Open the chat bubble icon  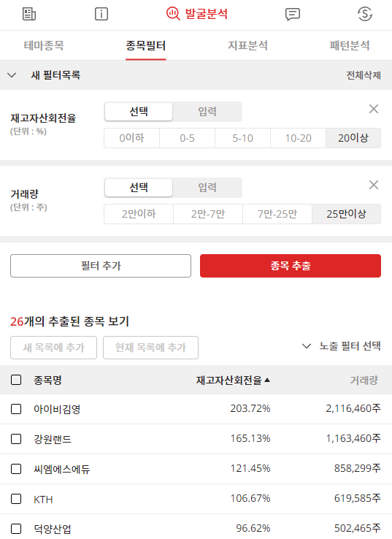point(293,15)
